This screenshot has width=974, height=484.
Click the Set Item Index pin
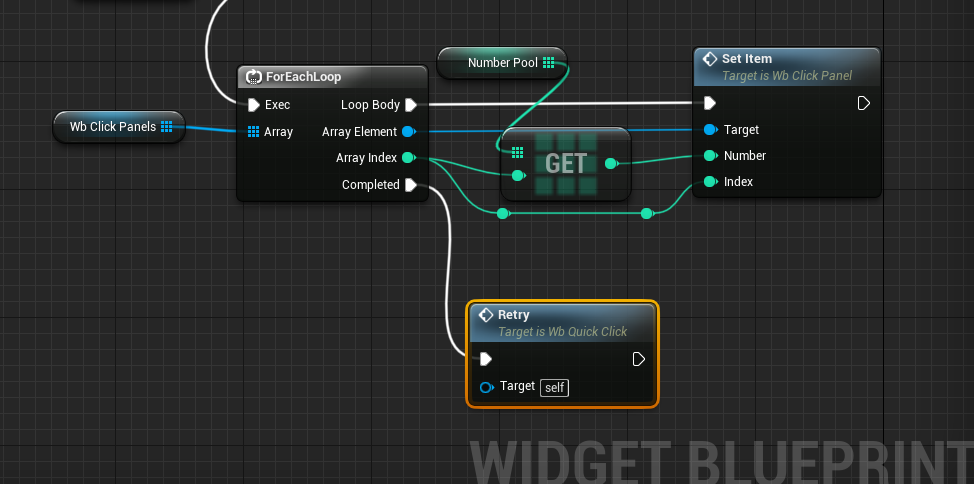[711, 182]
